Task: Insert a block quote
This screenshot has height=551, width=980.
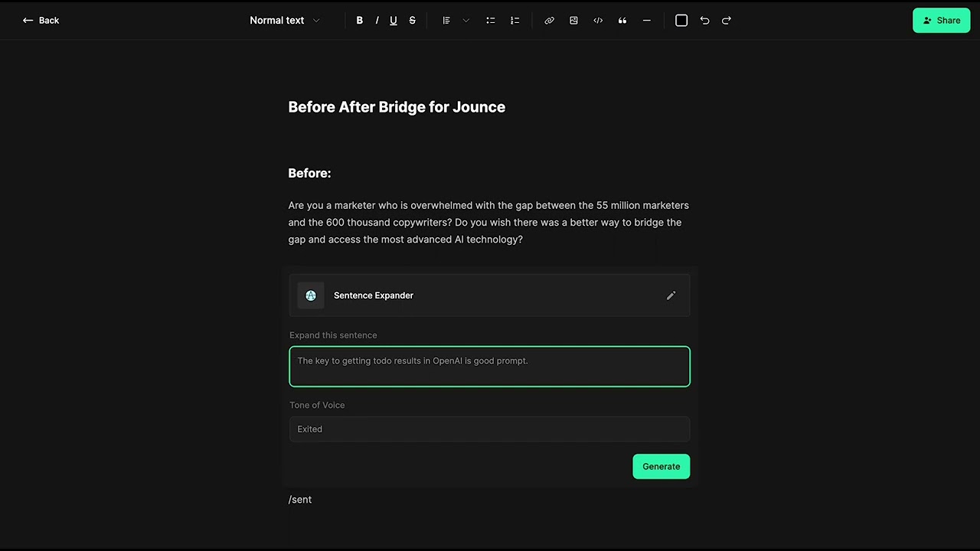Action: point(622,21)
